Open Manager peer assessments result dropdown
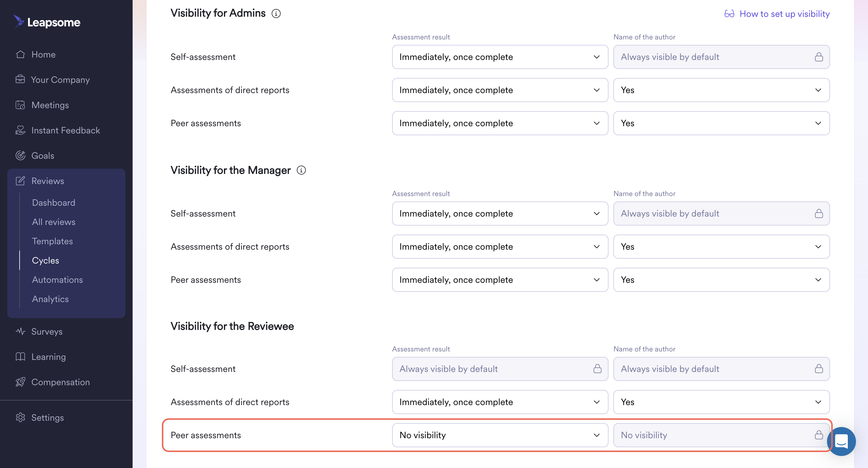 (x=500, y=280)
